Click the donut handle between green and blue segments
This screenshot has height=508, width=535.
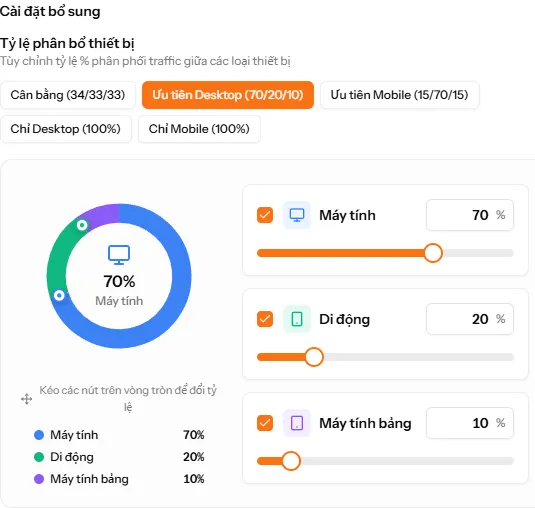[x=59, y=295]
